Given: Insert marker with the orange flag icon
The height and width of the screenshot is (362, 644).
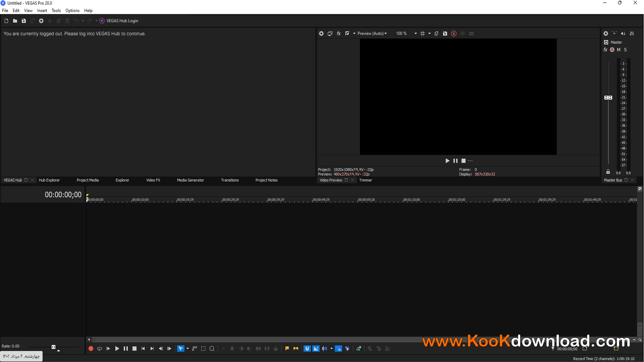Looking at the screenshot, I should [287, 349].
